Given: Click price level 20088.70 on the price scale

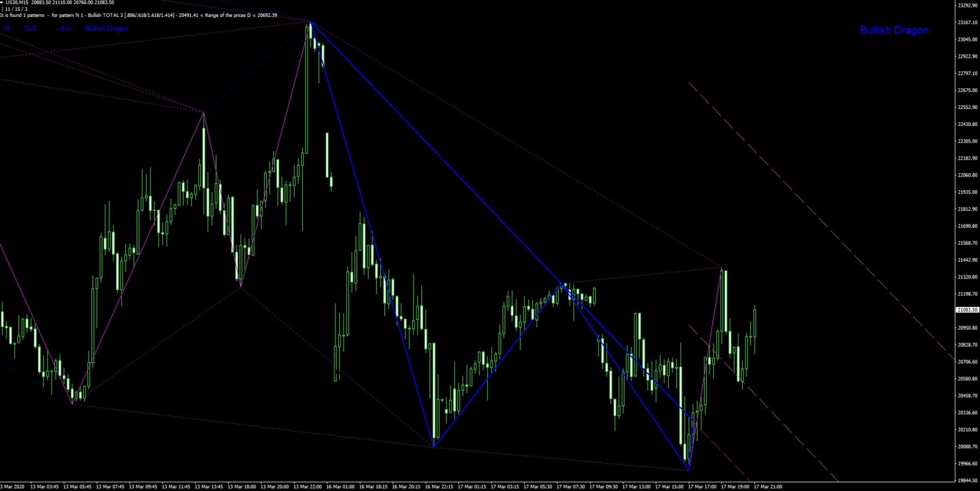Looking at the screenshot, I should (967, 446).
